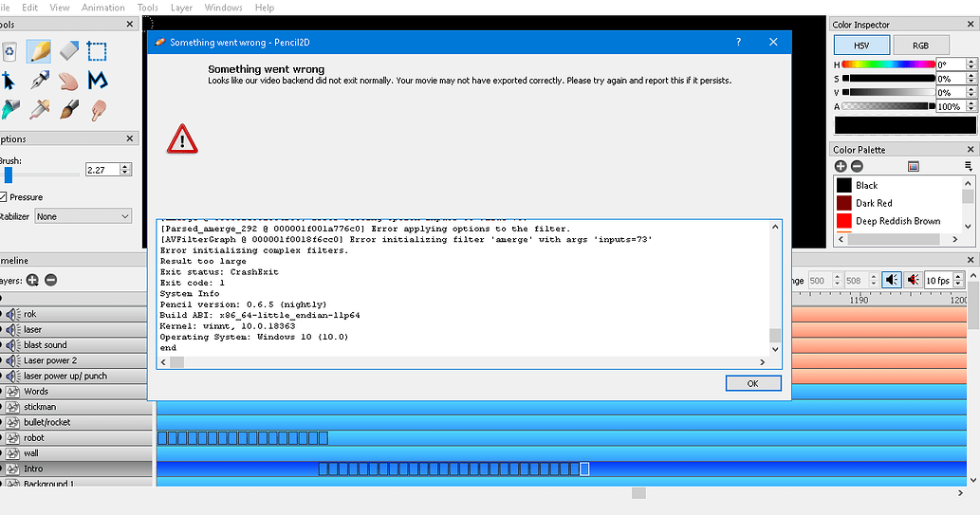Increase the range start 500 spinner
Viewport: 980px width, 515px height.
click(x=838, y=277)
